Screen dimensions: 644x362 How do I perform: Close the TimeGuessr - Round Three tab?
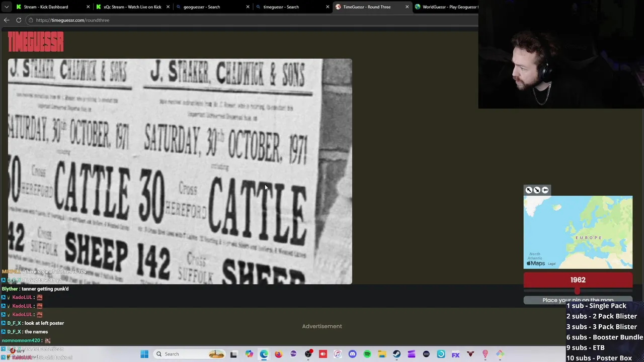click(407, 7)
